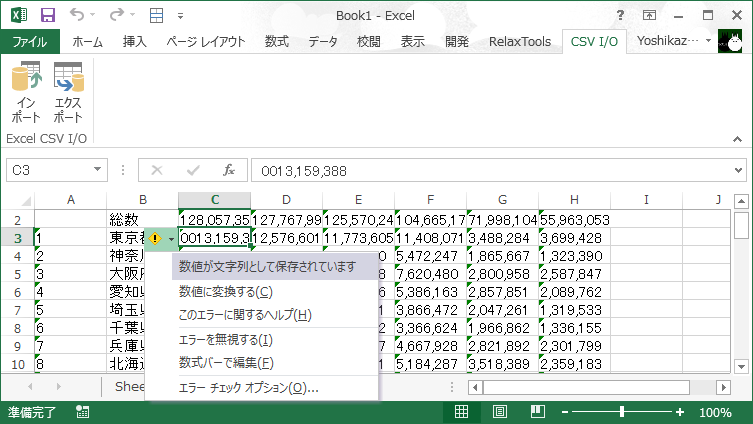Collapse the ribbon with the caret
The width and height of the screenshot is (753, 424).
pos(738,139)
